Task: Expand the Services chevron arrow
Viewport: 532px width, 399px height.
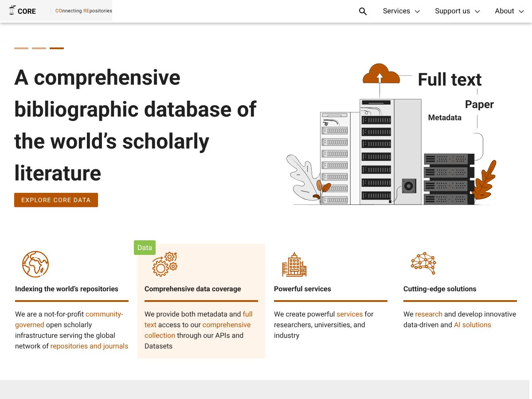Action: point(417,12)
